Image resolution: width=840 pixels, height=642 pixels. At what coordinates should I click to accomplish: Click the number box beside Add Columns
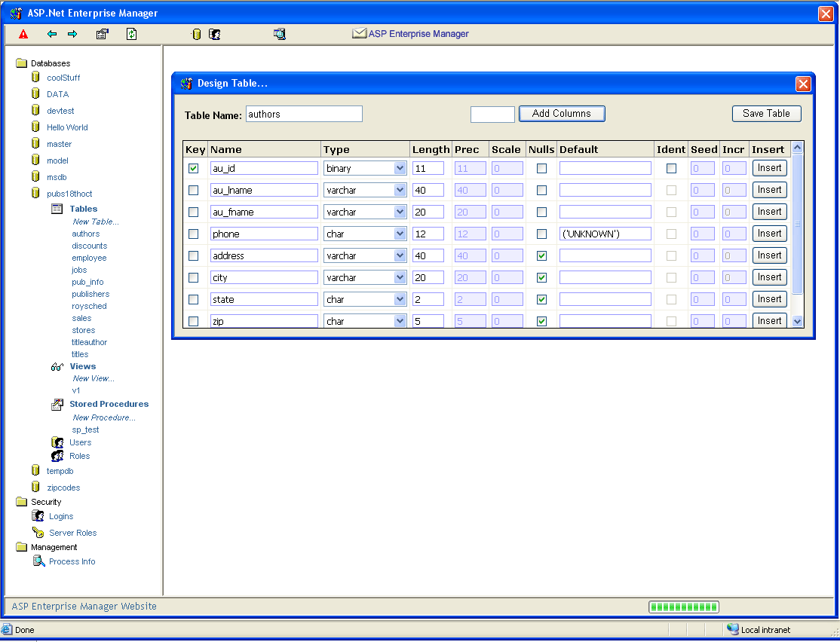pos(492,114)
